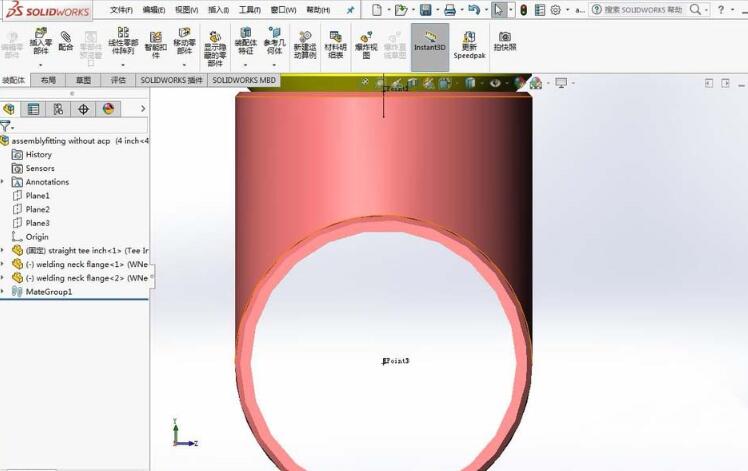Switch to the 草图 tab
This screenshot has width=748, height=471.
[x=83, y=80]
